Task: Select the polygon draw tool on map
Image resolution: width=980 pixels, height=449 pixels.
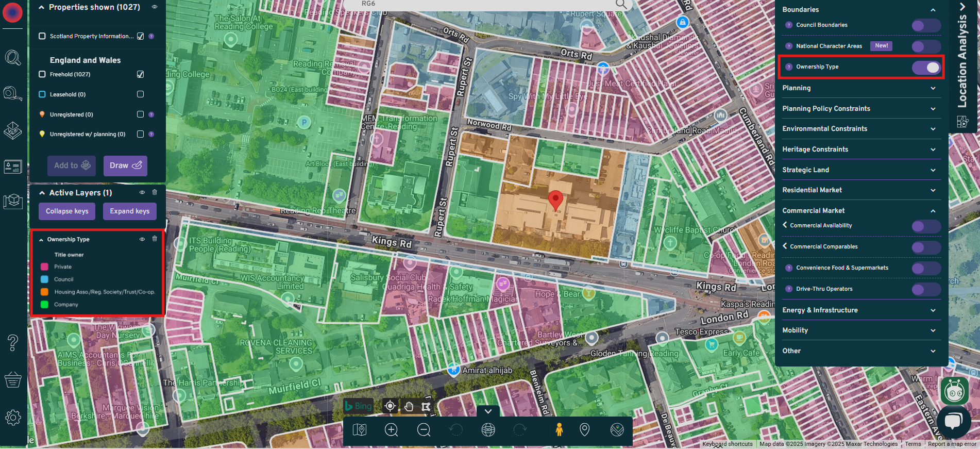Action: click(426, 406)
